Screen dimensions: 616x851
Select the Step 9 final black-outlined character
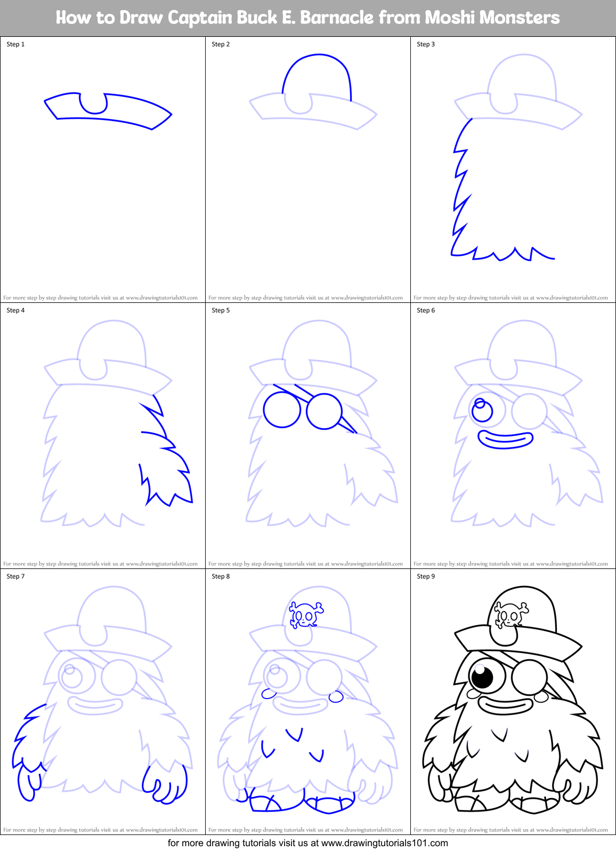coord(513,700)
